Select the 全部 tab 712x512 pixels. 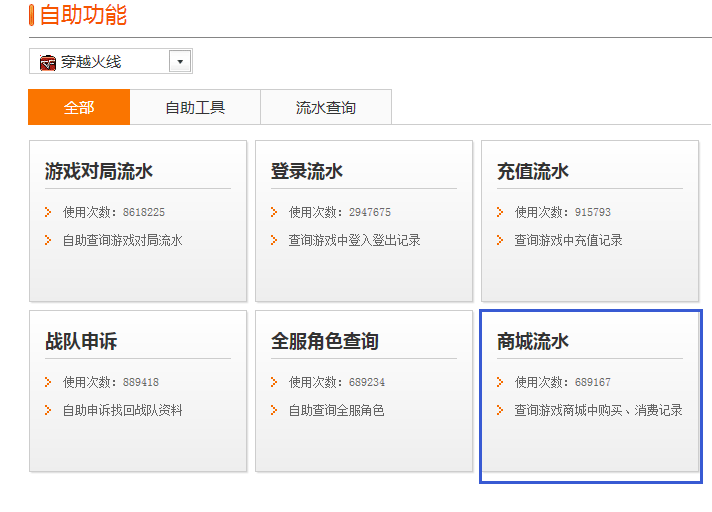pos(79,108)
